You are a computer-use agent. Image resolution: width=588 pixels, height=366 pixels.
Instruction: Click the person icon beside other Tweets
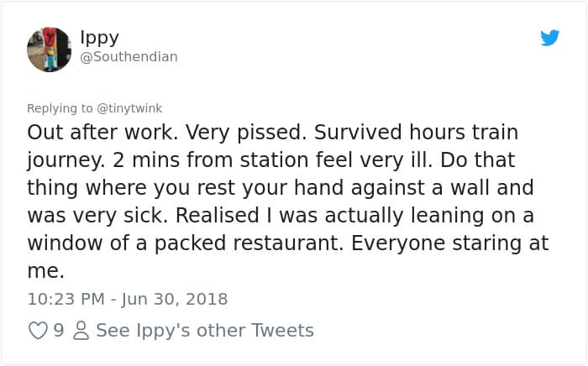81,331
